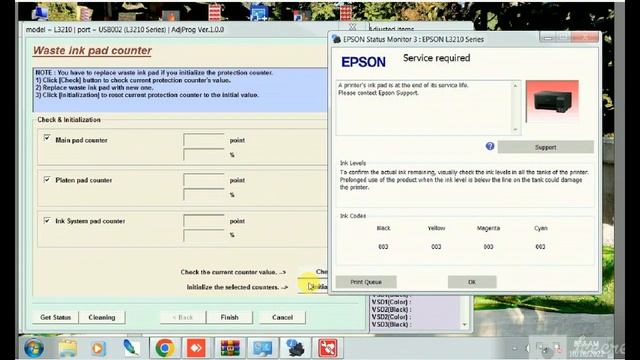Click the greyed-out Back button
This screenshot has height=360, width=640.
coord(183,317)
